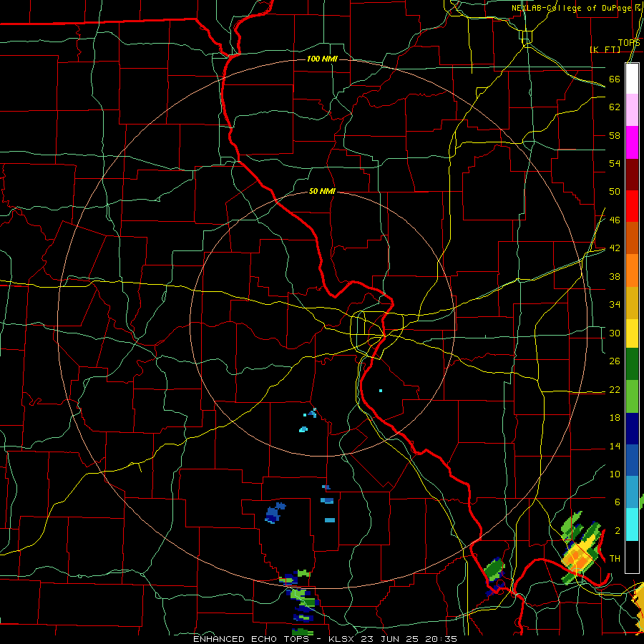
Task: Click the "58" legend value
Action: click(x=615, y=135)
